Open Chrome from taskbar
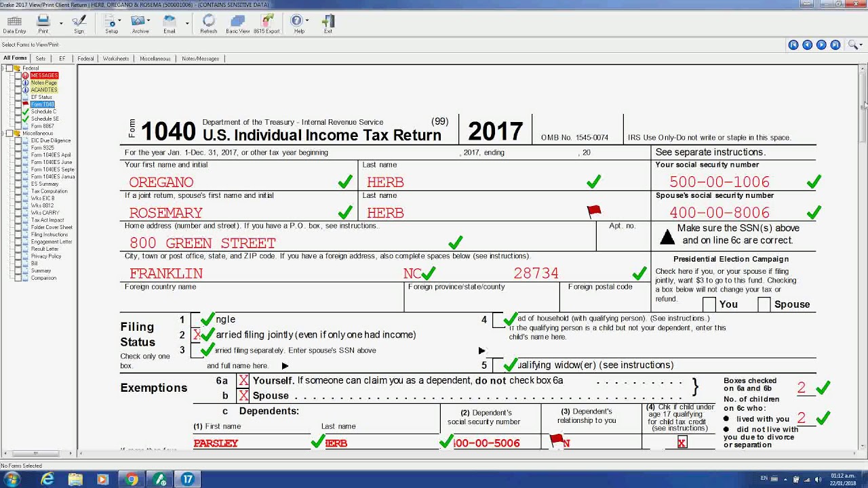 click(x=132, y=479)
